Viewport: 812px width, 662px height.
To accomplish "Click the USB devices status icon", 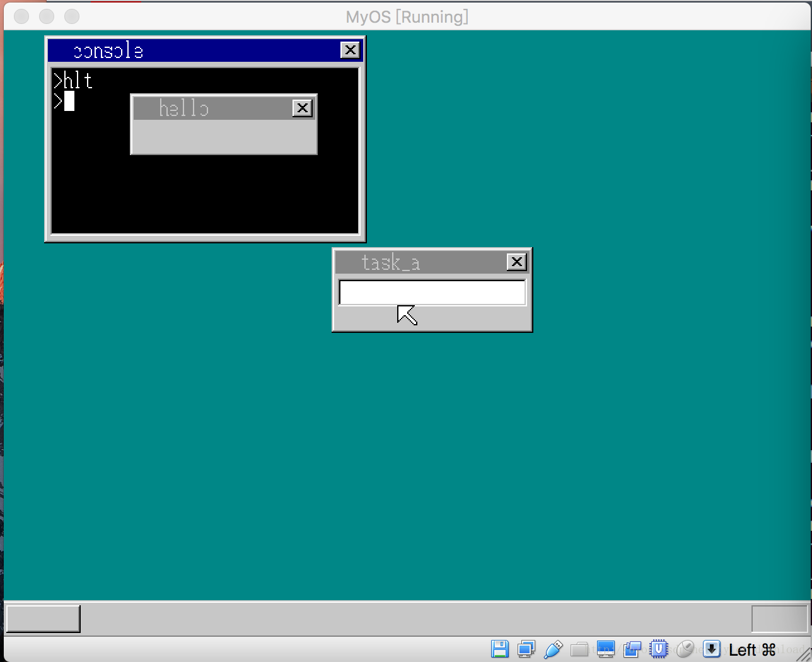I will point(553,649).
